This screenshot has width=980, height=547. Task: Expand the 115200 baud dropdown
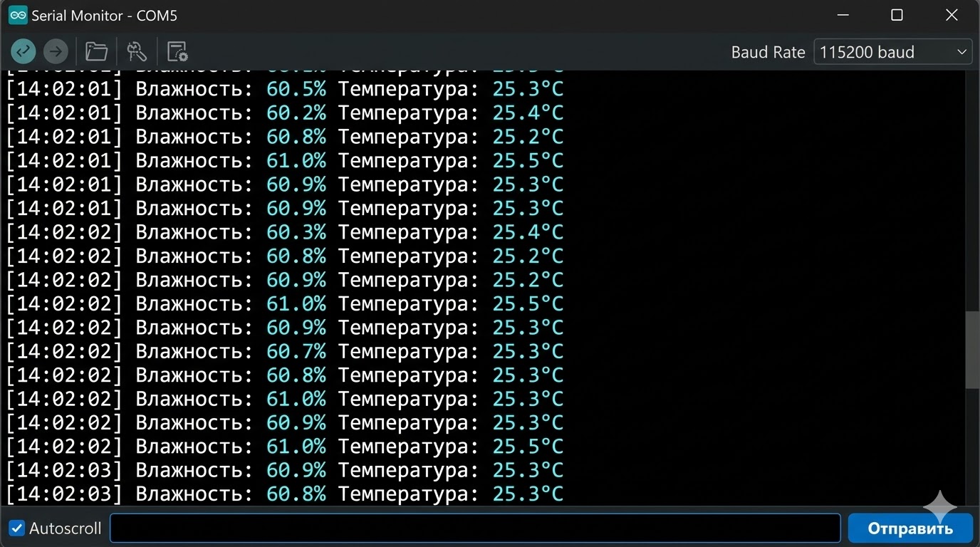(x=893, y=52)
